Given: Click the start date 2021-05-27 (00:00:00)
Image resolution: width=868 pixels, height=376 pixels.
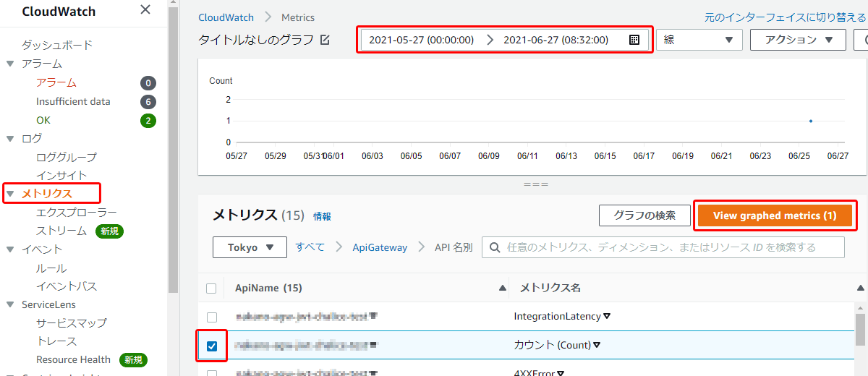Looking at the screenshot, I should [x=421, y=40].
